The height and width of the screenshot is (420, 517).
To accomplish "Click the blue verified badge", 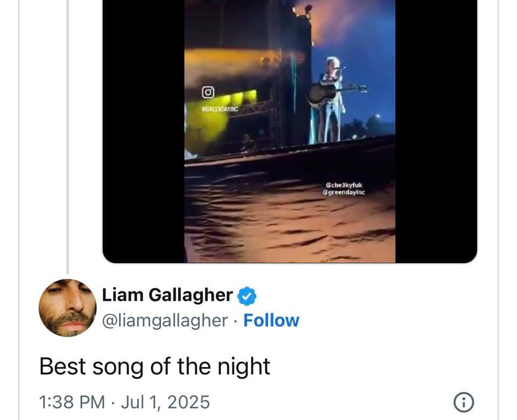I will click(247, 296).
